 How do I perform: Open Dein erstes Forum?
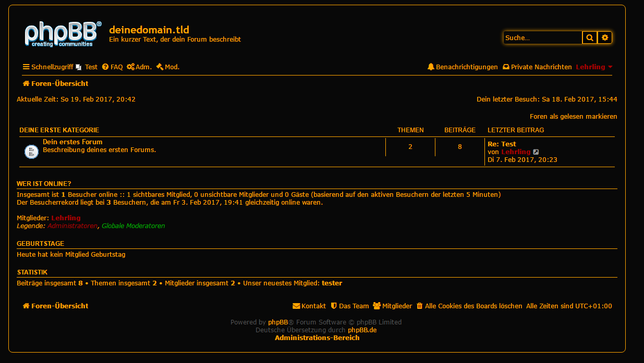(x=72, y=142)
